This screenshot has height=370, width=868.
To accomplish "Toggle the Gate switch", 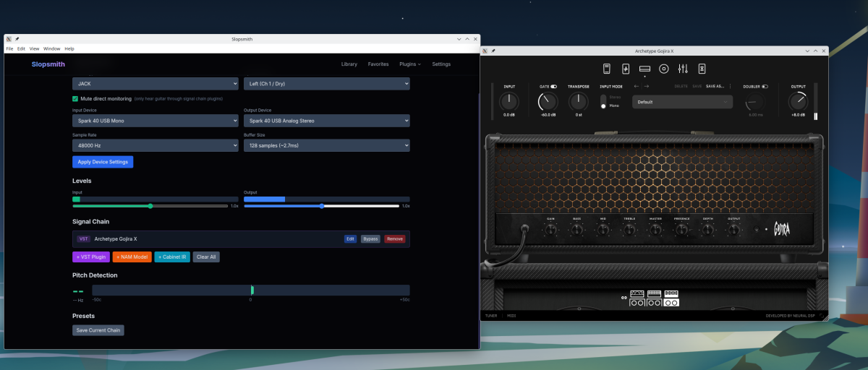I will click(x=554, y=86).
